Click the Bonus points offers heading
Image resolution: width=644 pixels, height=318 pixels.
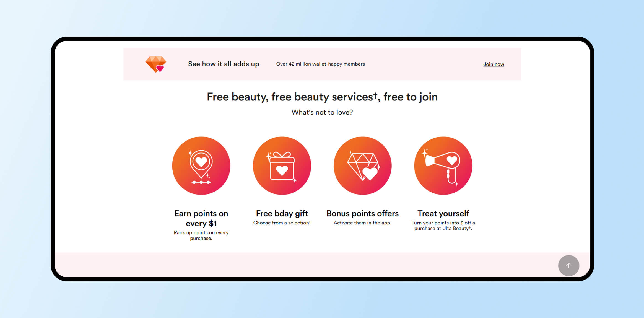tap(363, 214)
